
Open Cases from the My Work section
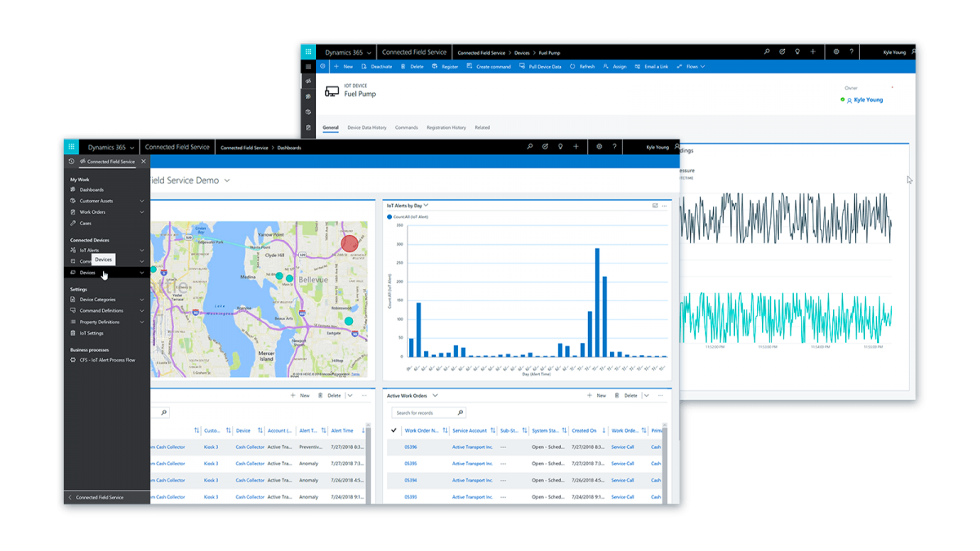[x=86, y=224]
